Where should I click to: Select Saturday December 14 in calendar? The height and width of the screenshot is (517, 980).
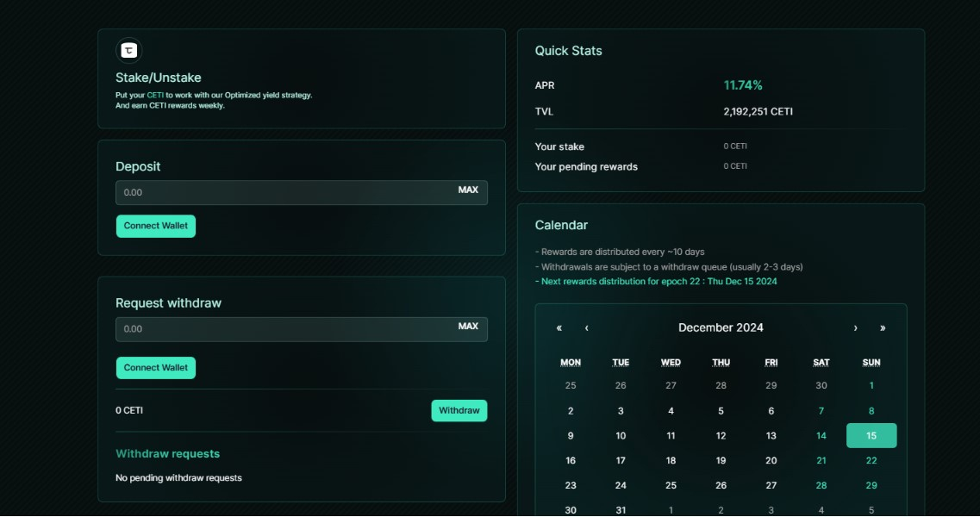821,436
